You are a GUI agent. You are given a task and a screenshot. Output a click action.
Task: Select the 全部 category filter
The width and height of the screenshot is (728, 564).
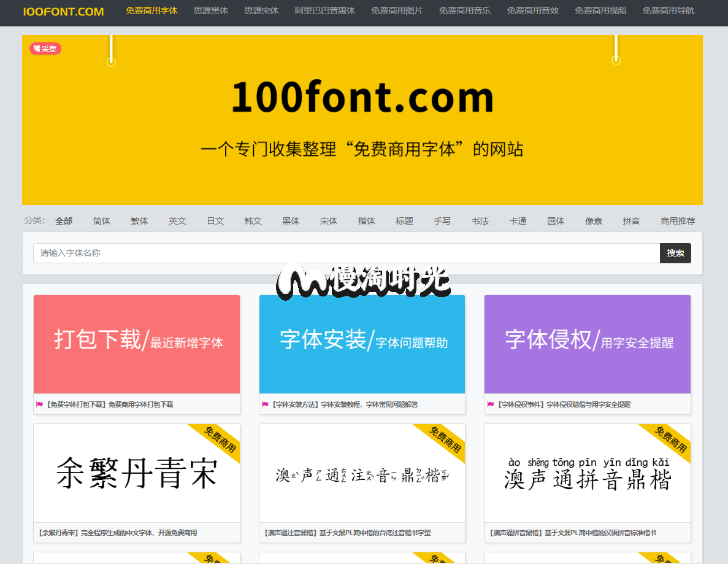click(x=64, y=221)
